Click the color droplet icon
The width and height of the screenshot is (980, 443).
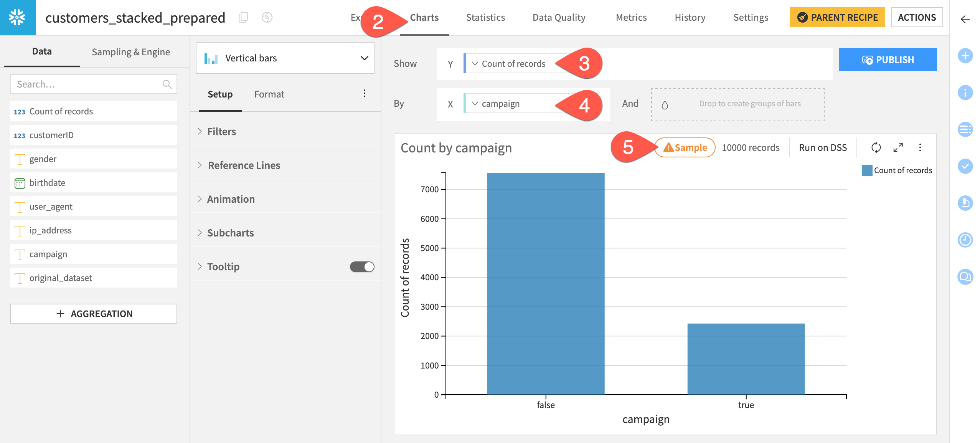click(x=665, y=105)
